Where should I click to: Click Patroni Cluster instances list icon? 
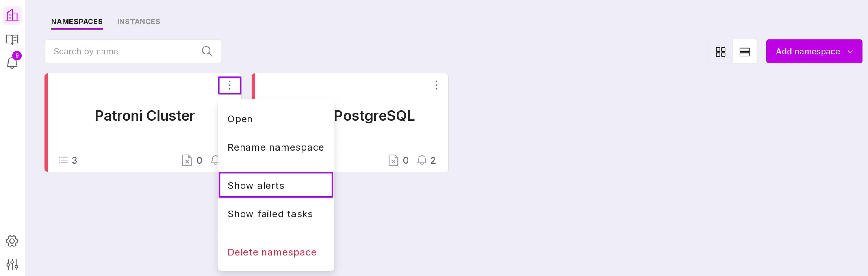(x=63, y=160)
